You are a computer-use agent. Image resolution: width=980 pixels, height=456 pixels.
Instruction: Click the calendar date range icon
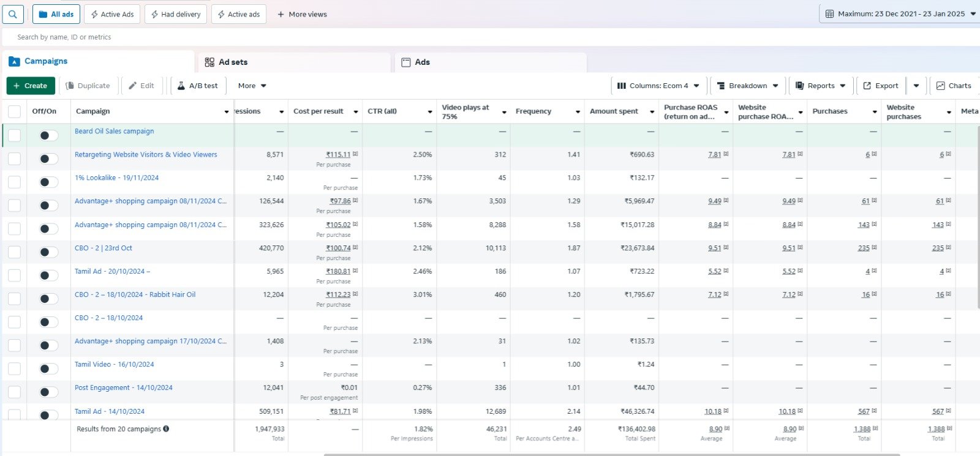click(x=829, y=14)
